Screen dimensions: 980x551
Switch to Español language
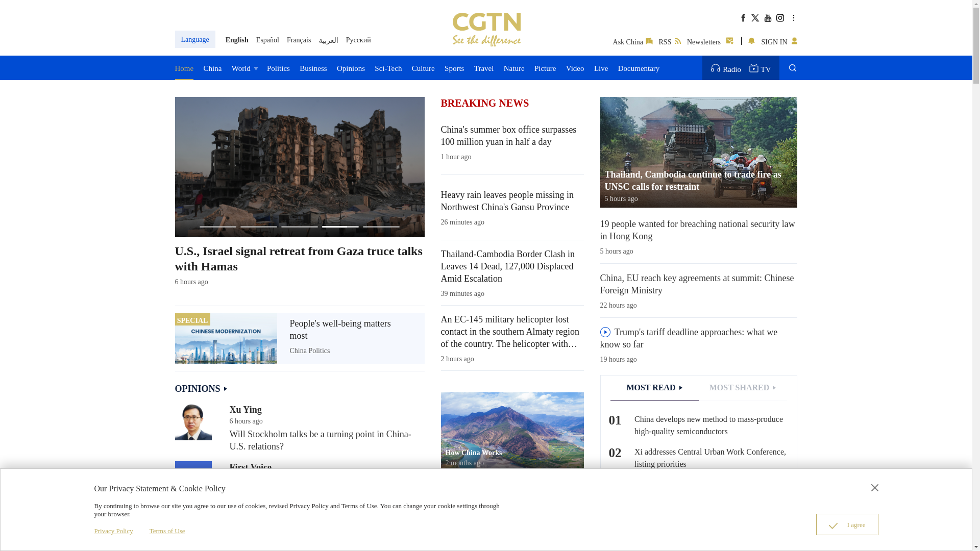tap(267, 40)
